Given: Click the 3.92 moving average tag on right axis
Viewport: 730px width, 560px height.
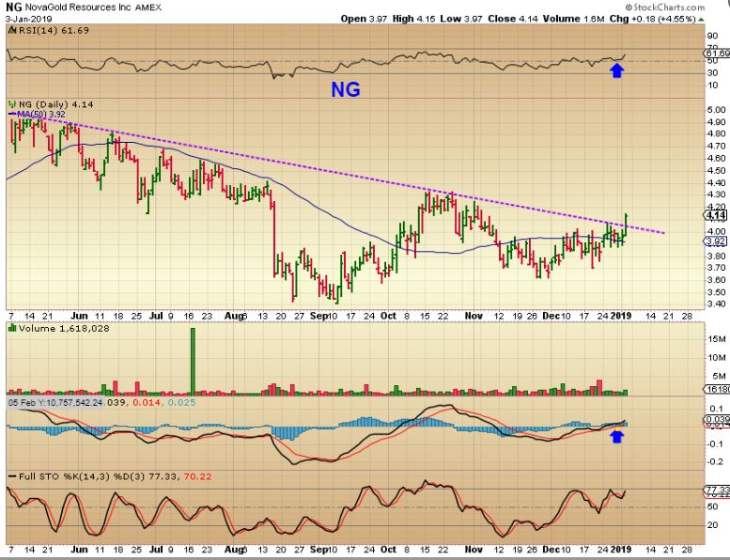Looking at the screenshot, I should [716, 241].
